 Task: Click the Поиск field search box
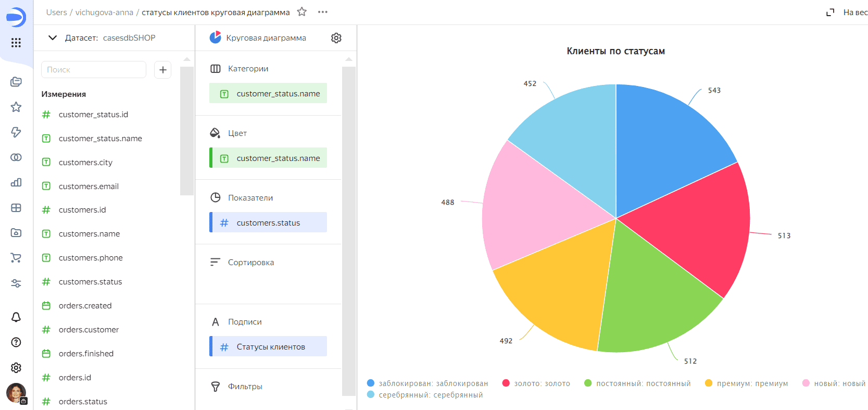pos(94,70)
